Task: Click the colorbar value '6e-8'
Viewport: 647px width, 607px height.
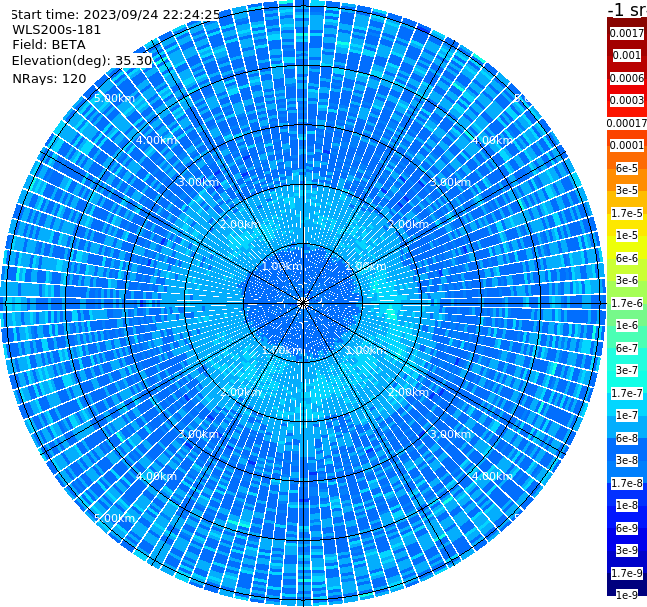Action: click(627, 438)
